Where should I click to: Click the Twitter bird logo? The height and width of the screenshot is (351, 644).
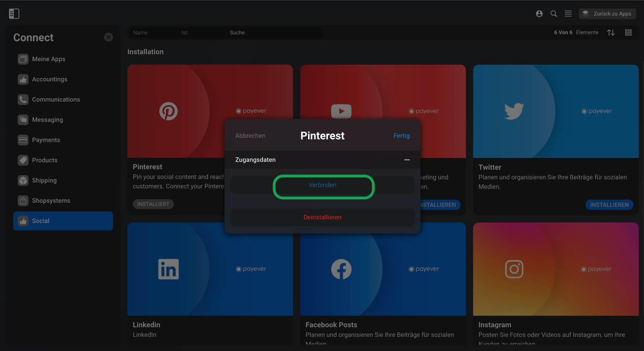pyautogui.click(x=514, y=111)
